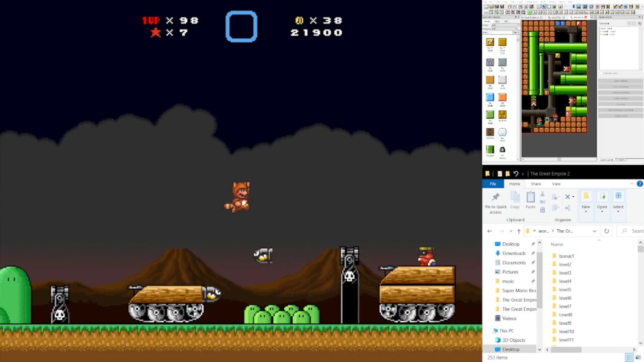Select the orange block tile in editor palette
644x362 pixels.
502,97
